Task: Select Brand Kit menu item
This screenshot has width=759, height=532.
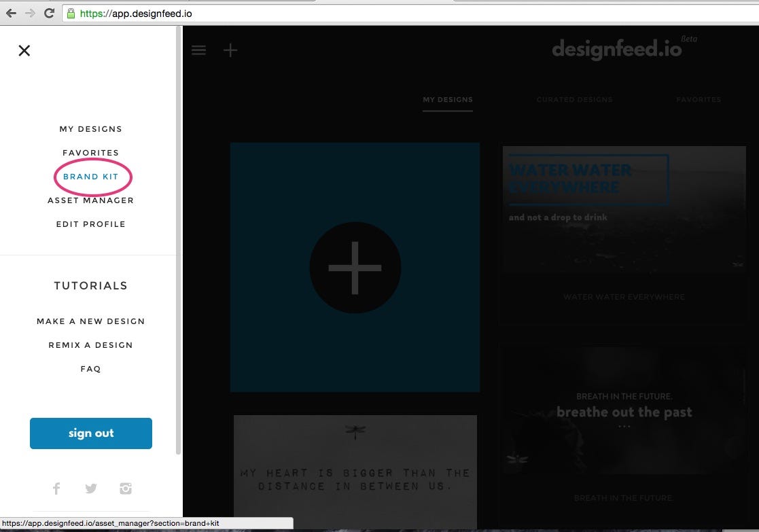Action: click(90, 176)
